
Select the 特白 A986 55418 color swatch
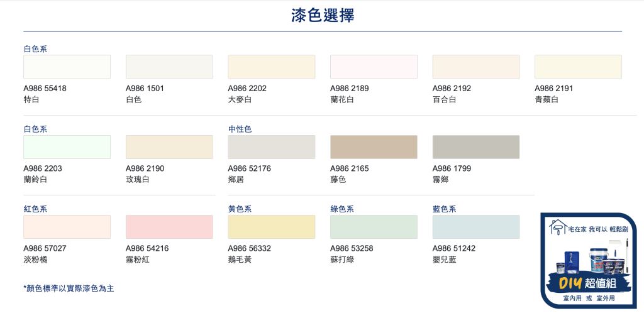(x=67, y=67)
